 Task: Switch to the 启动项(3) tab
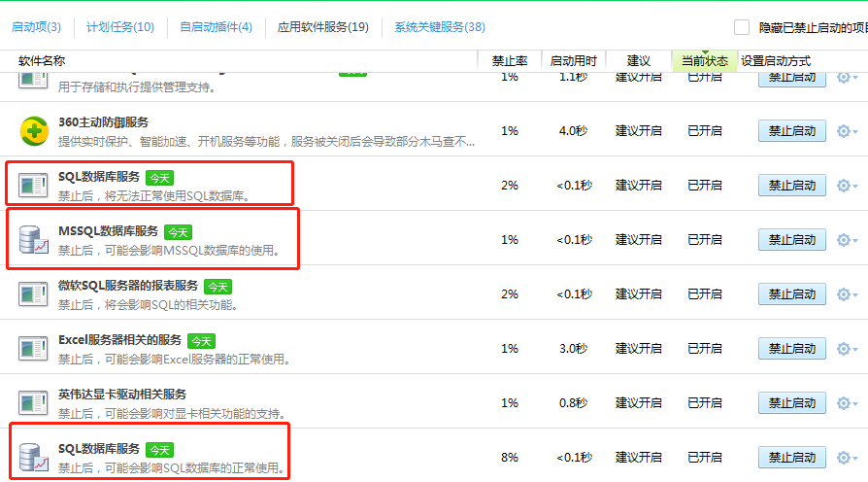36,27
